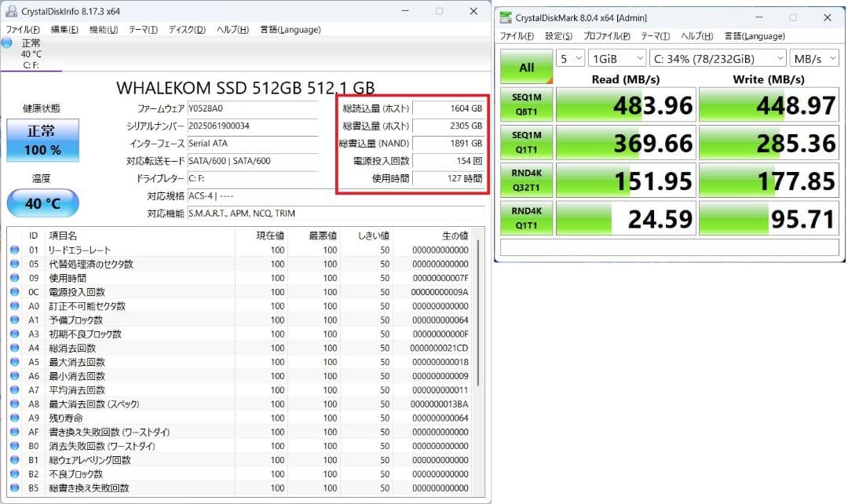Click the CrystalDiskMark title bar app icon
848x504 pixels.
click(x=506, y=17)
